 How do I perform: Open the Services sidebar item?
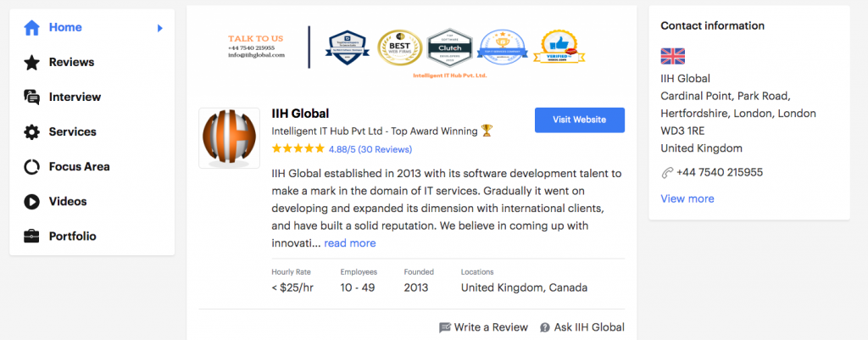92,131
